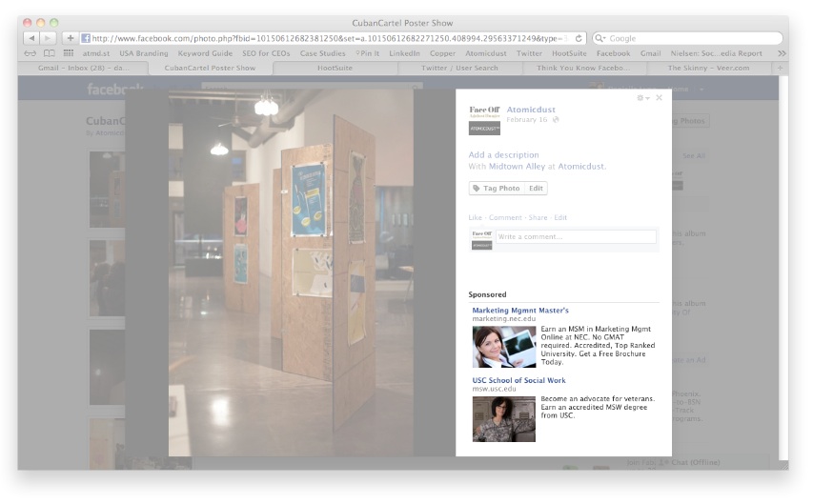Image resolution: width=813 pixels, height=504 pixels.
Task: Open Marketing Mgmt Master's sponsored ad title
Action: coord(520,310)
